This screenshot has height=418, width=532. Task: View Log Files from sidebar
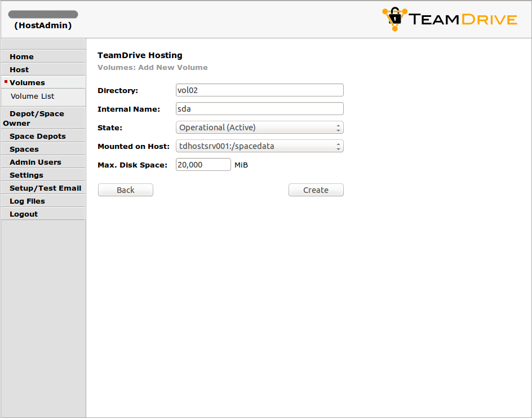coord(27,201)
